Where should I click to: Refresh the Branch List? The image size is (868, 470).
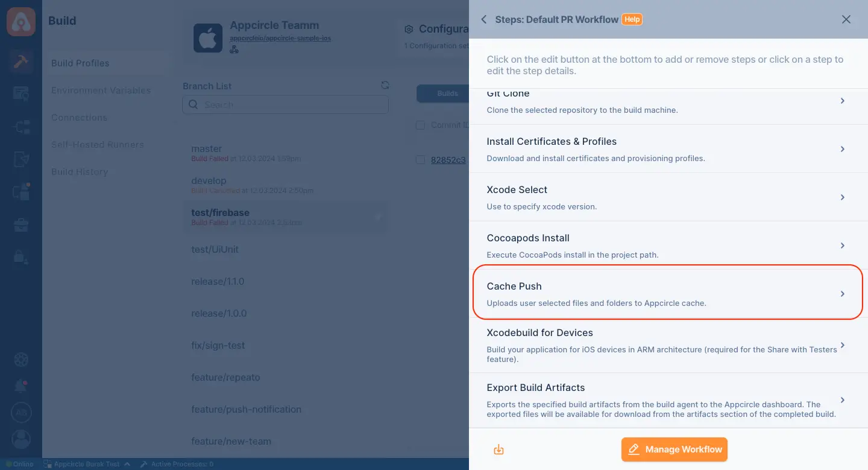pos(385,86)
